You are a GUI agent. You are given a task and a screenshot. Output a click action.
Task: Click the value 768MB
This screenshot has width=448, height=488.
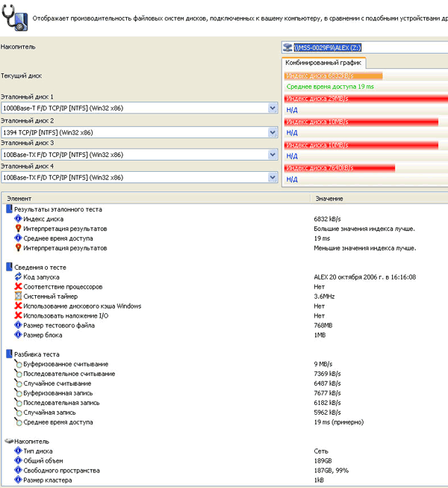[323, 325]
